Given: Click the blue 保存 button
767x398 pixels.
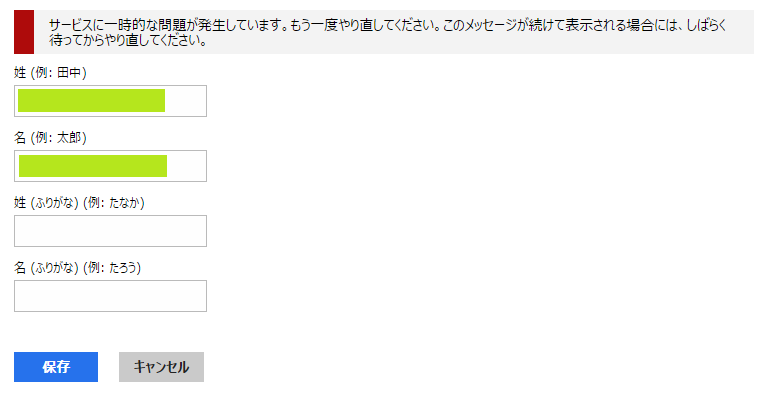Looking at the screenshot, I should (x=56, y=367).
